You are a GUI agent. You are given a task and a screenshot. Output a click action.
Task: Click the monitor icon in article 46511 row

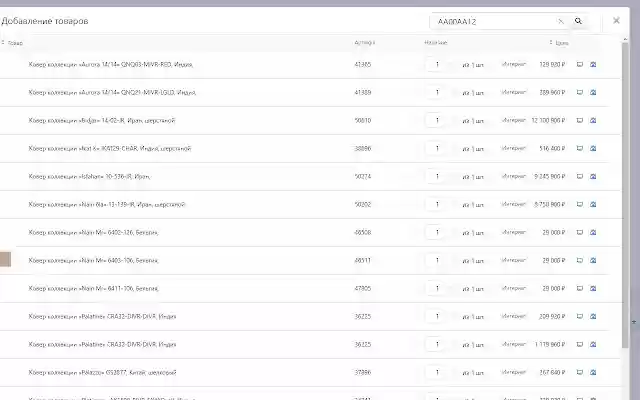click(x=580, y=260)
